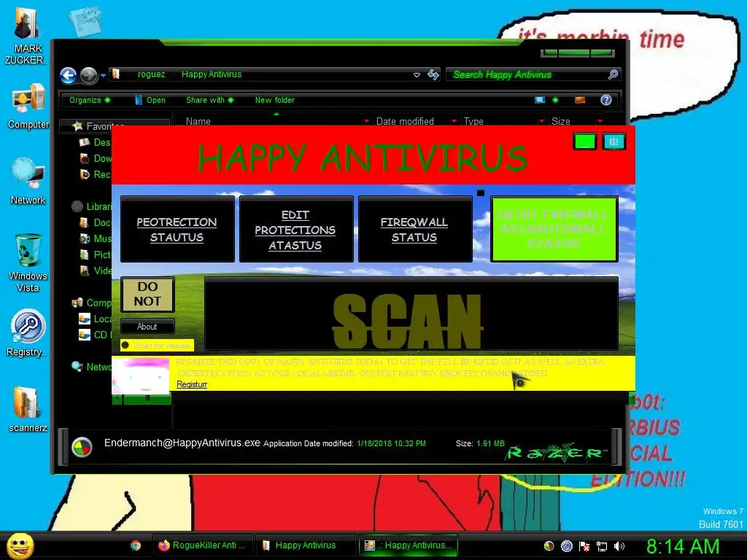Click EDIT PROTECTIONS ATASTUS button

click(x=296, y=229)
